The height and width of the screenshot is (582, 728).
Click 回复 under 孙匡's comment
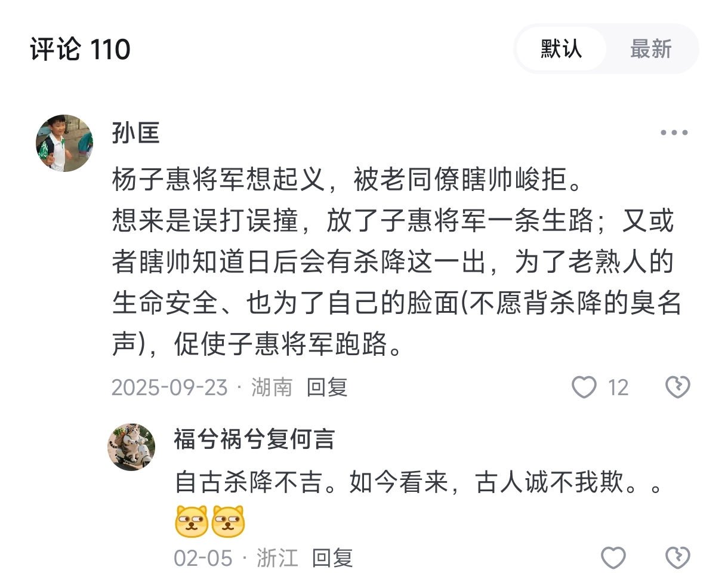[x=327, y=388]
